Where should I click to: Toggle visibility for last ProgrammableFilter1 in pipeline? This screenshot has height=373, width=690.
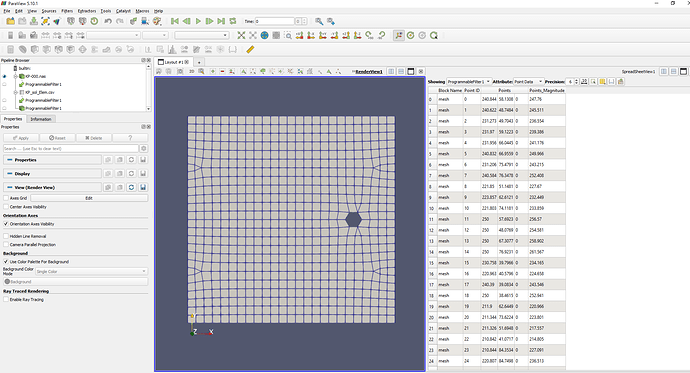pos(4,108)
